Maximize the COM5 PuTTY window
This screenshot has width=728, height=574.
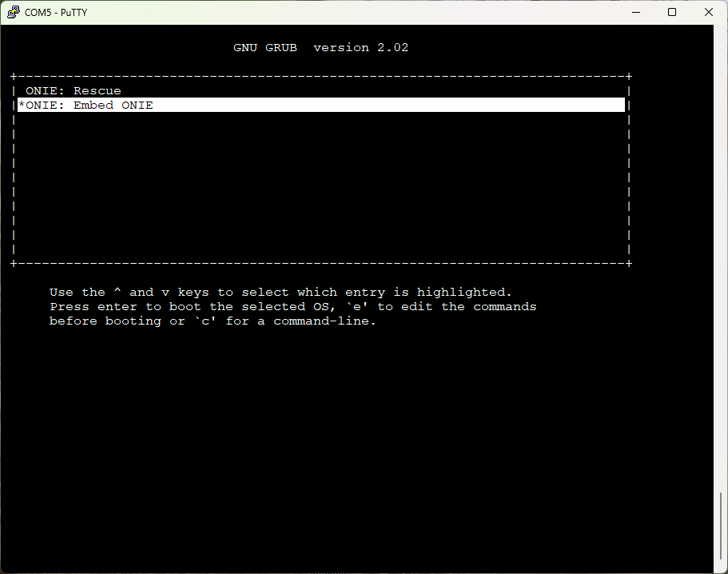pyautogui.click(x=672, y=12)
